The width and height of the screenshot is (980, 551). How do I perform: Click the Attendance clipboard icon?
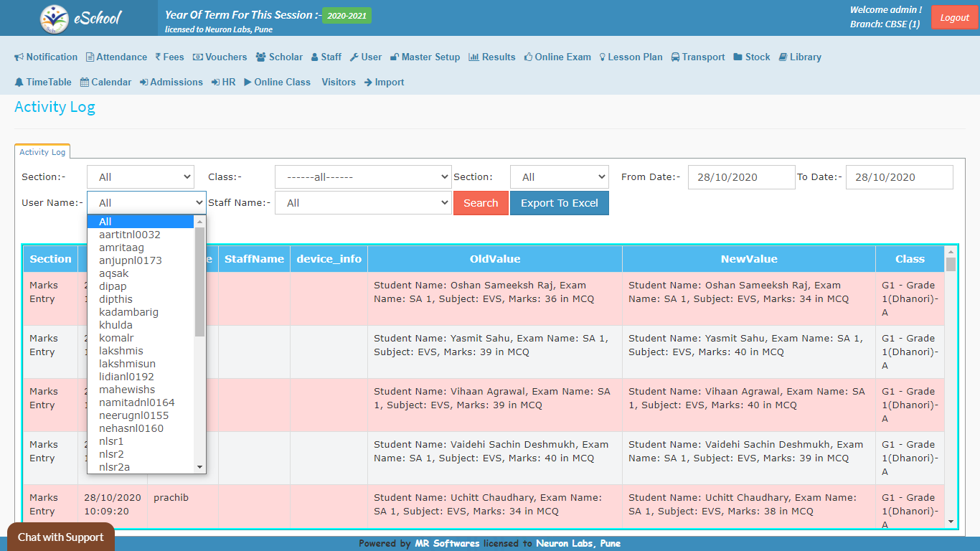[x=90, y=57]
